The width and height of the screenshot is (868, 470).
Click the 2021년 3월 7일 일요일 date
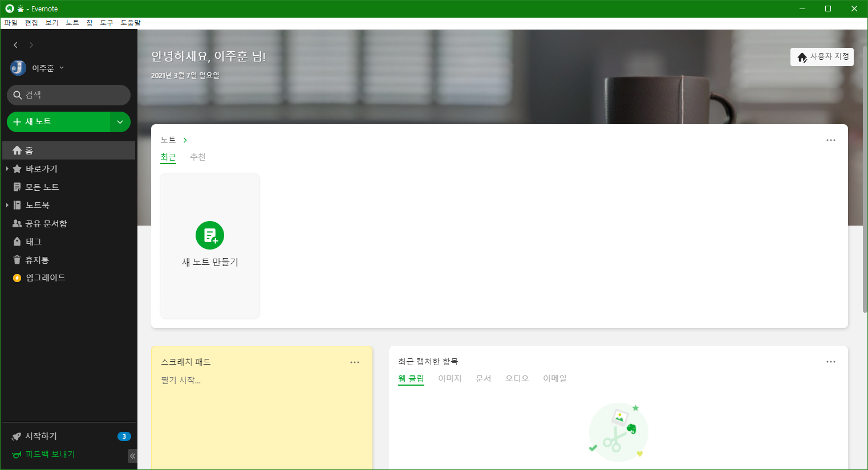point(185,75)
